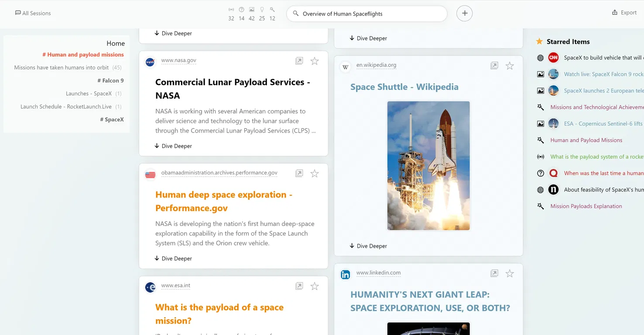Select the Human and payload missions topic
This screenshot has height=335, width=644.
tap(83, 55)
